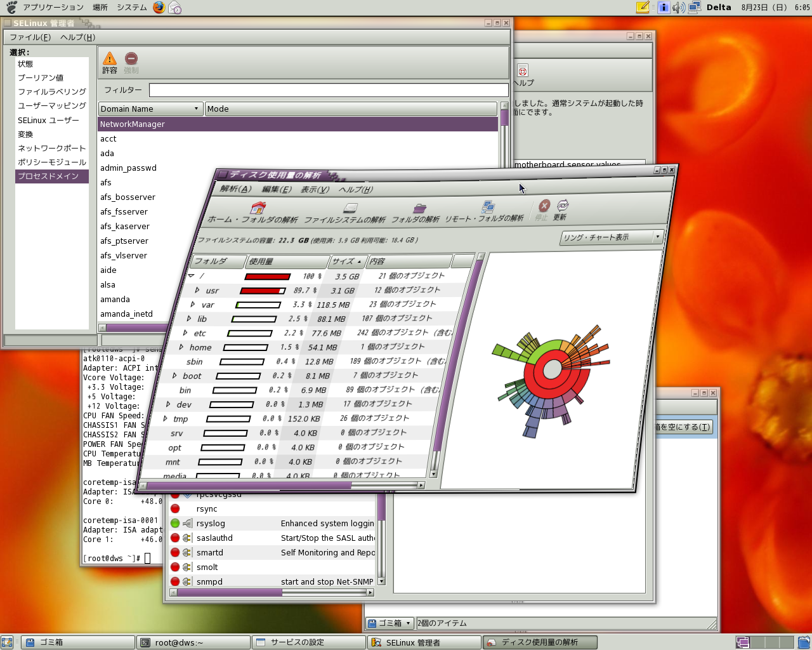This screenshot has height=650, width=812.
Task: Open the ファイル(F) menu in SELinux
Action: (x=30, y=37)
